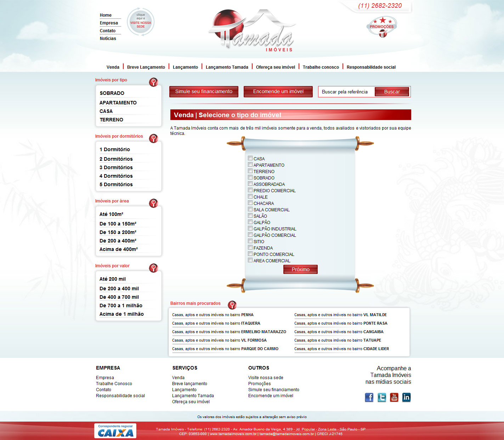The height and width of the screenshot is (440, 504).
Task: Tick the SOBRADO checkbox in the scroll
Action: pyautogui.click(x=250, y=177)
